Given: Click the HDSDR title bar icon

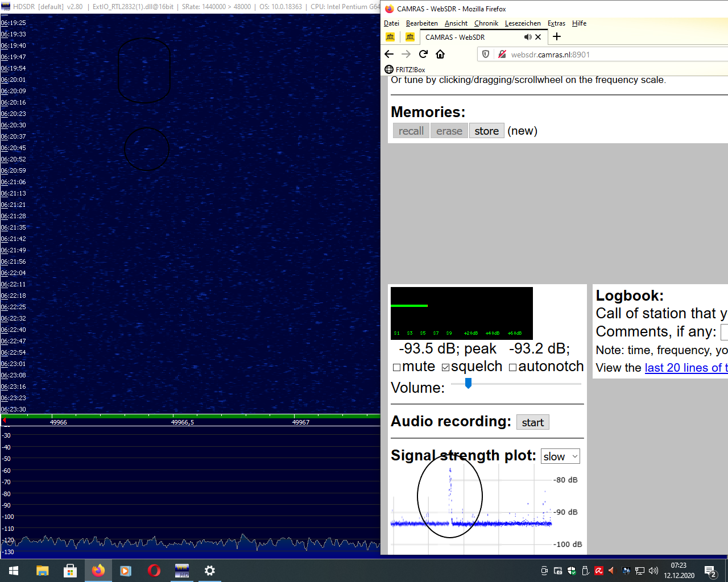Looking at the screenshot, I should [x=6, y=7].
